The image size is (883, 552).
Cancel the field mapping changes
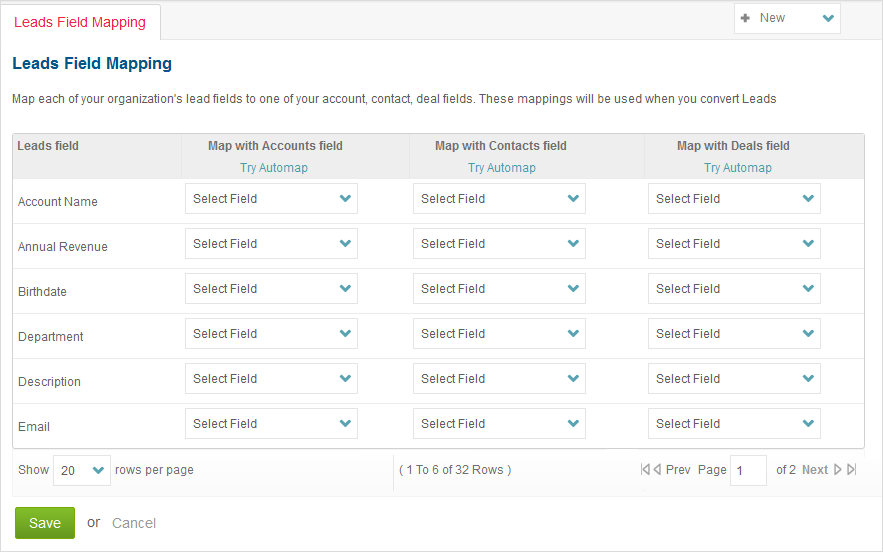[x=134, y=523]
